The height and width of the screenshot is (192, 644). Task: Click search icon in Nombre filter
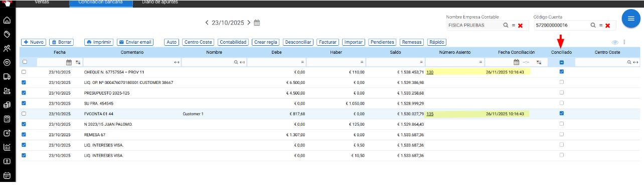pos(236,62)
